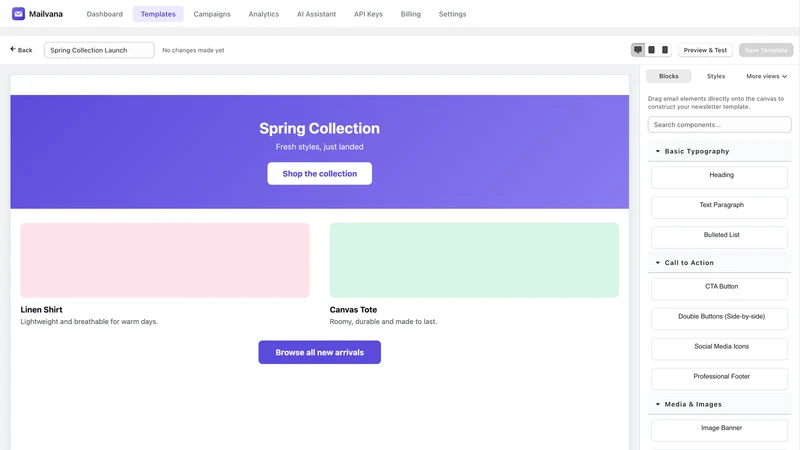This screenshot has width=800, height=450.
Task: Open the Analytics nav item
Action: click(x=264, y=14)
